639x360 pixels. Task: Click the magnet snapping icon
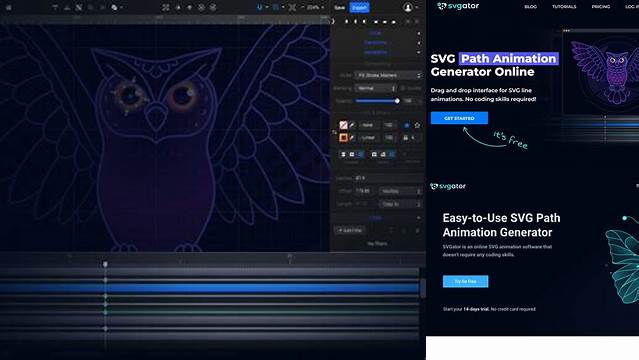point(260,7)
